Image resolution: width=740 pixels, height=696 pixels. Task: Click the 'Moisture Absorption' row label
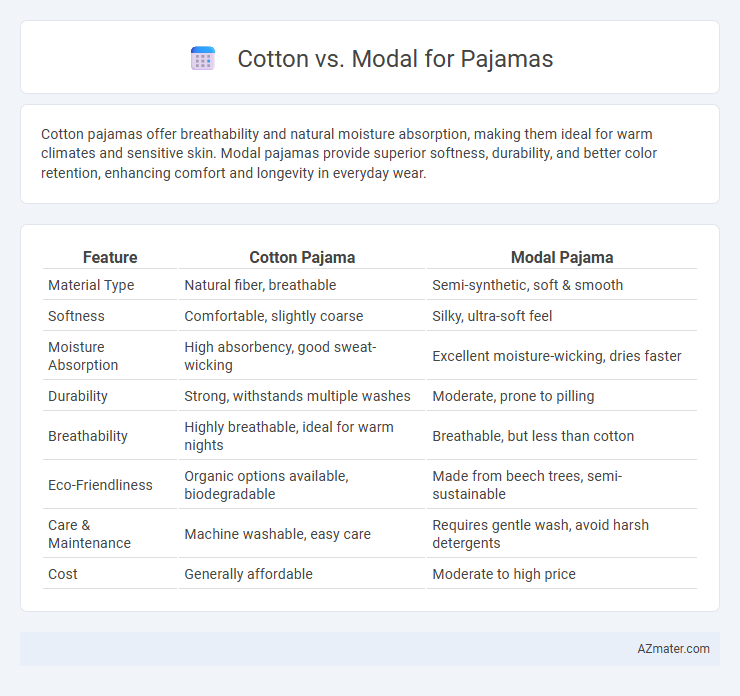pos(83,356)
